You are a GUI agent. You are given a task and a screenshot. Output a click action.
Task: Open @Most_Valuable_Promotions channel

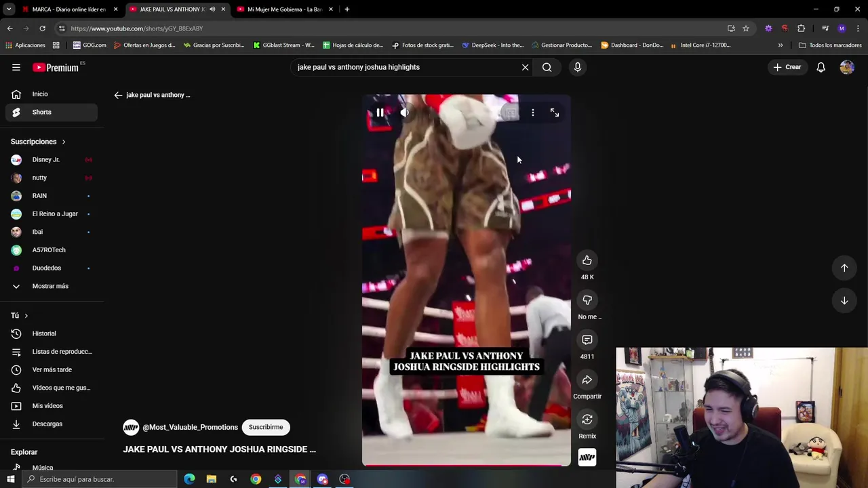pyautogui.click(x=190, y=427)
